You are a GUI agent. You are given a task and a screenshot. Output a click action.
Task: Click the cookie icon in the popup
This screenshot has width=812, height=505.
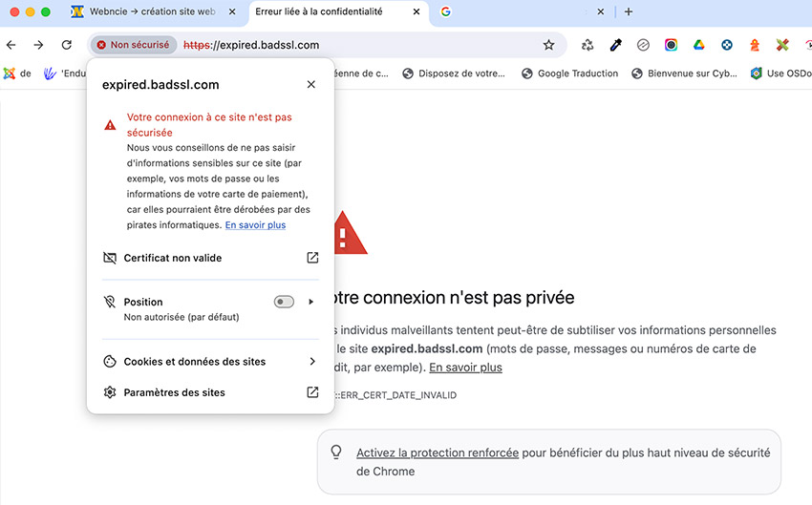pyautogui.click(x=110, y=361)
